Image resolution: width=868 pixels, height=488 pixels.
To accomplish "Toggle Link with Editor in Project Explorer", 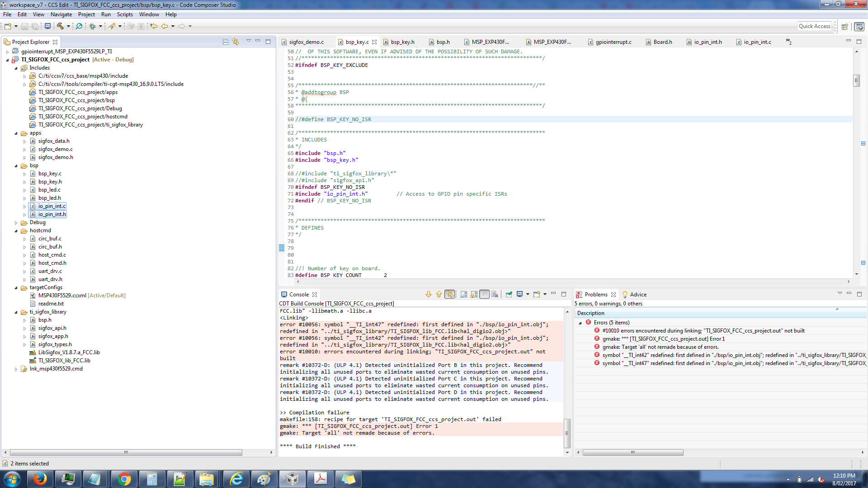I will [x=236, y=42].
